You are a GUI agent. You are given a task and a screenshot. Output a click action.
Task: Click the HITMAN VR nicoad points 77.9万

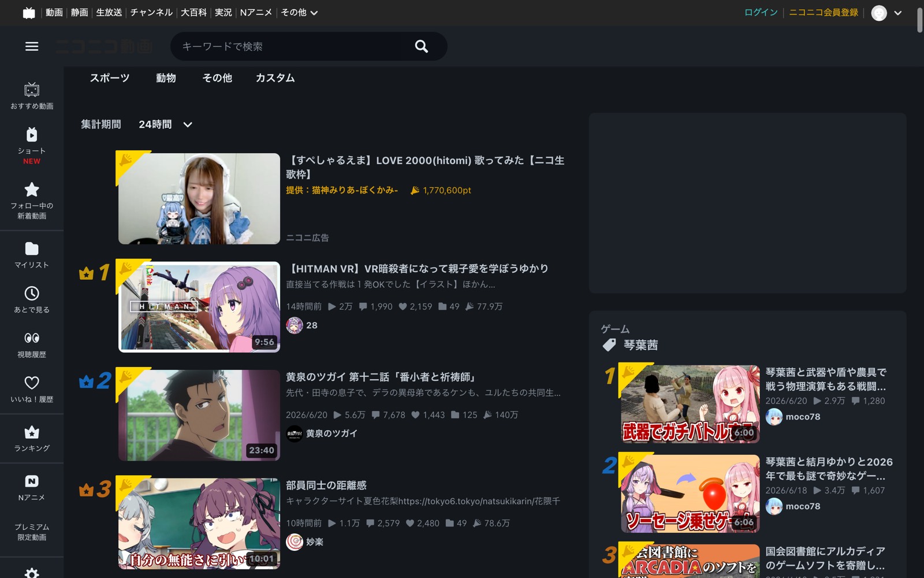[484, 306]
